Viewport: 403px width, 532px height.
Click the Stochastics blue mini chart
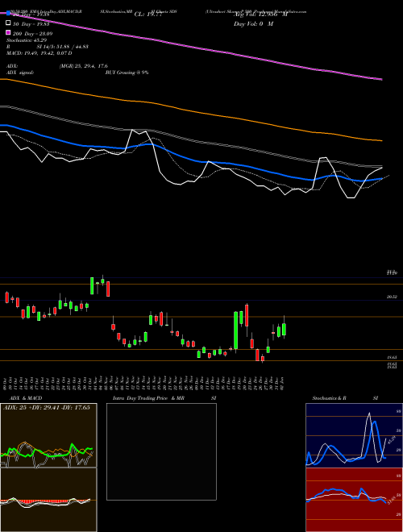coord(354,435)
